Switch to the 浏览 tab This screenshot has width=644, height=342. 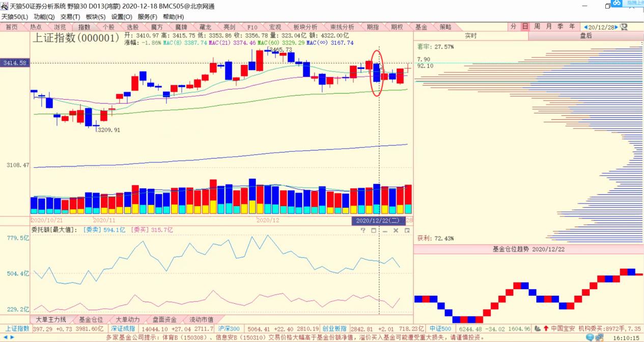click(x=60, y=27)
